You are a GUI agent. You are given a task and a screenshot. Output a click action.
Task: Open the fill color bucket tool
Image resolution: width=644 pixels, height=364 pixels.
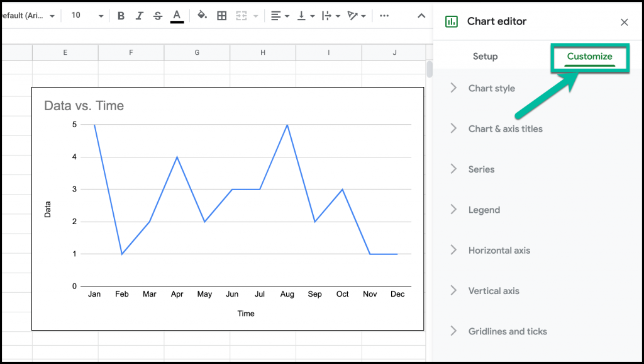coord(202,16)
